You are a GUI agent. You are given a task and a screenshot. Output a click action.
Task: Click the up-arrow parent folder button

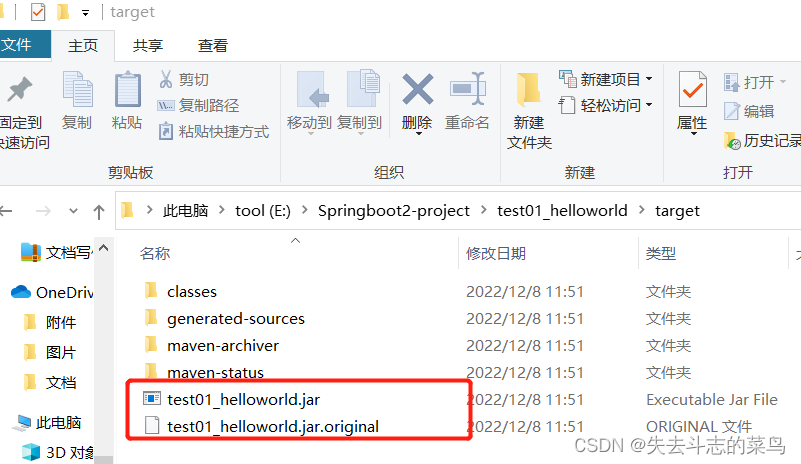pyautogui.click(x=99, y=212)
